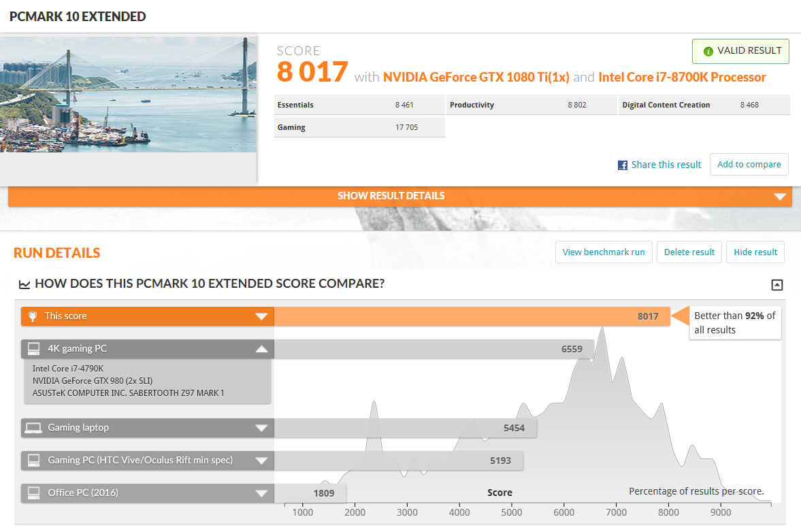Click the 5454 Gaming laptop bar
Viewport: 801px width, 532px height.
click(x=406, y=428)
